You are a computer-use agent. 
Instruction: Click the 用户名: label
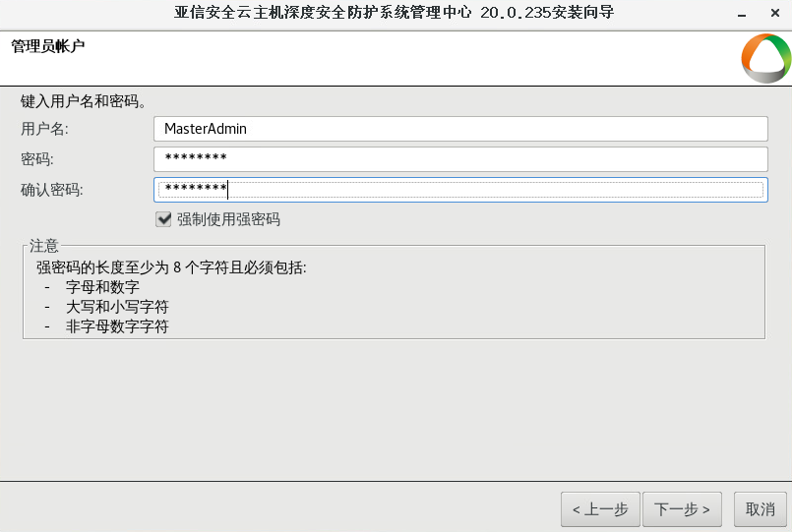coord(44,129)
